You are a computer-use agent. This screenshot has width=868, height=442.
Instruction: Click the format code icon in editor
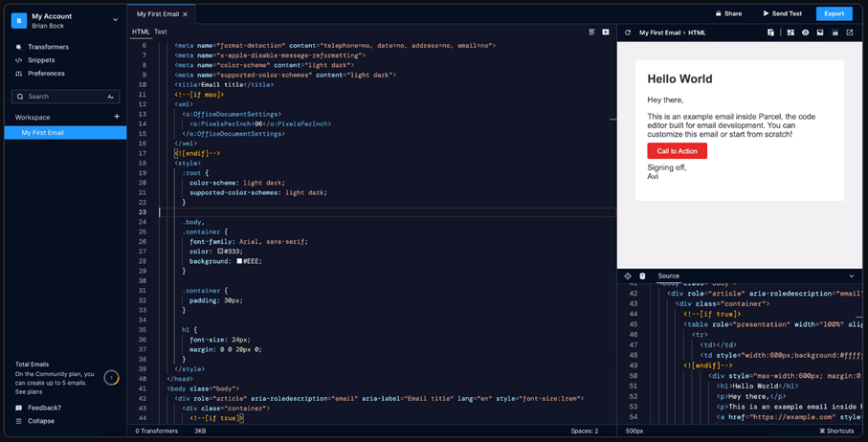point(592,32)
